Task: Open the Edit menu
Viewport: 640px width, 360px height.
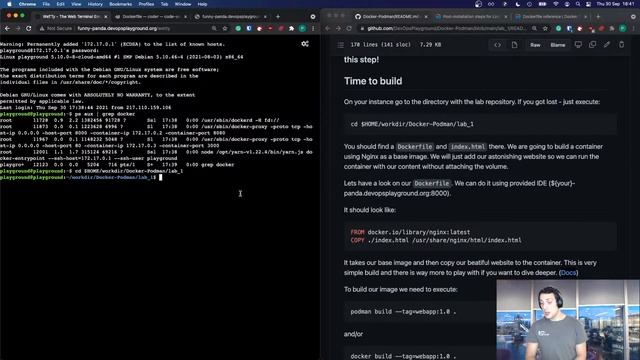Action: pyautogui.click(x=60, y=4)
